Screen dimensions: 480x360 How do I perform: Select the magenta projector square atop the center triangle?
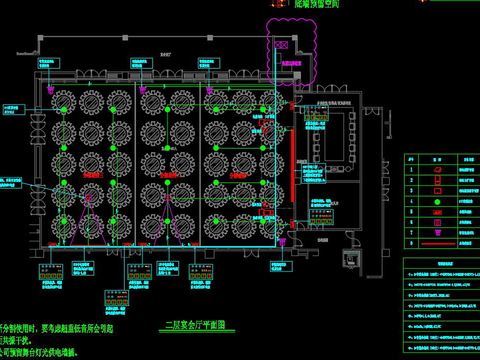tap(168, 197)
